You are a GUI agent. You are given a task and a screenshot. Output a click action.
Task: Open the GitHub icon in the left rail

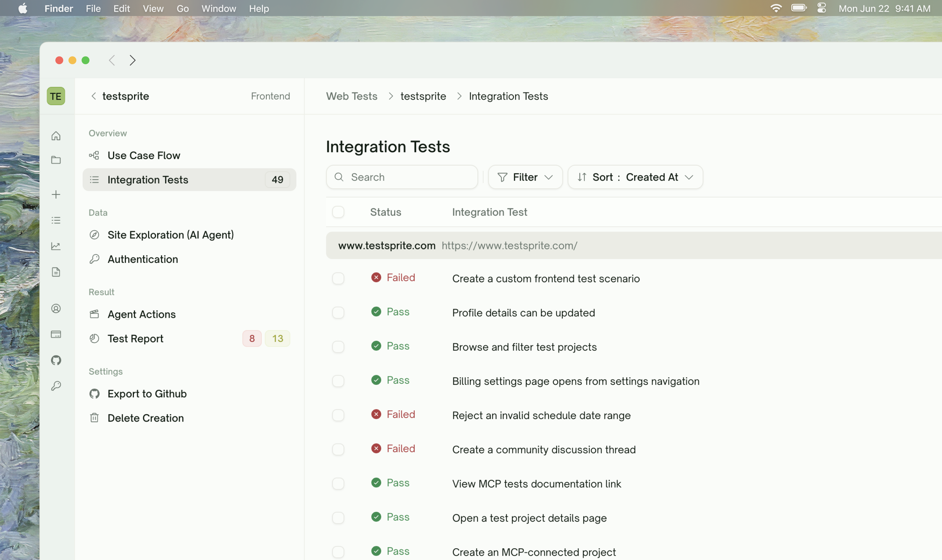pos(56,360)
